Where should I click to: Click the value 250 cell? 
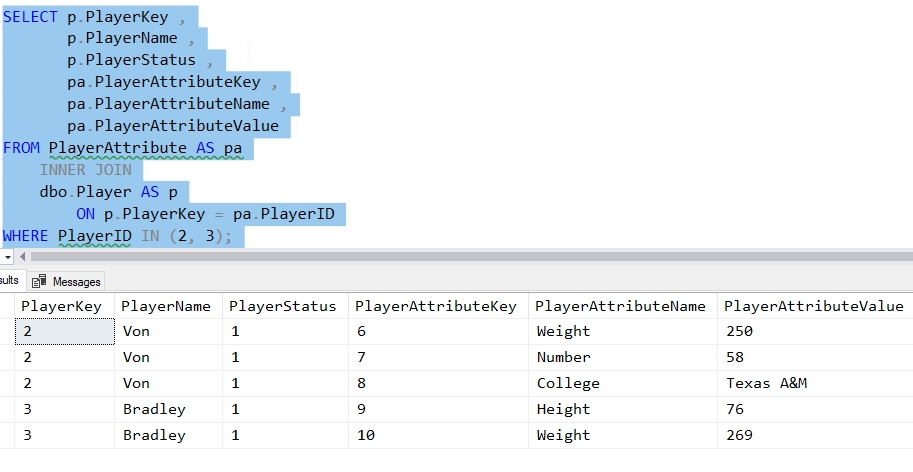click(x=815, y=332)
